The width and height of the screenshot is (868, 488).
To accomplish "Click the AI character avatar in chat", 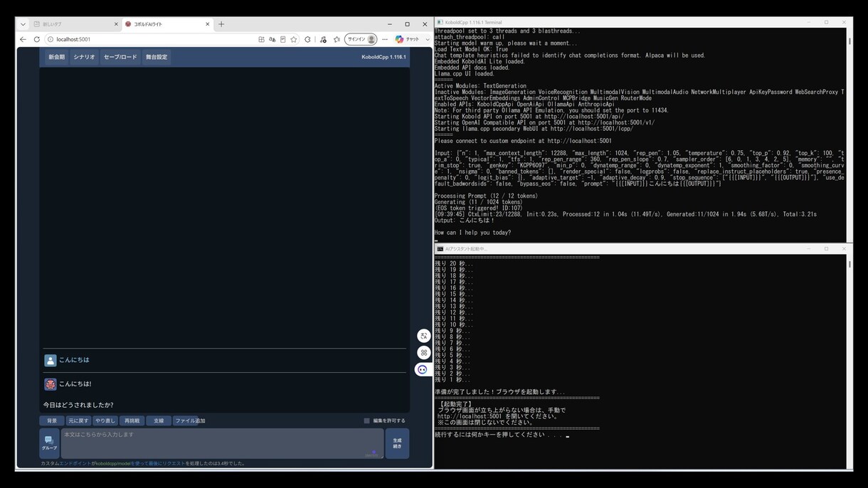I will pos(51,384).
